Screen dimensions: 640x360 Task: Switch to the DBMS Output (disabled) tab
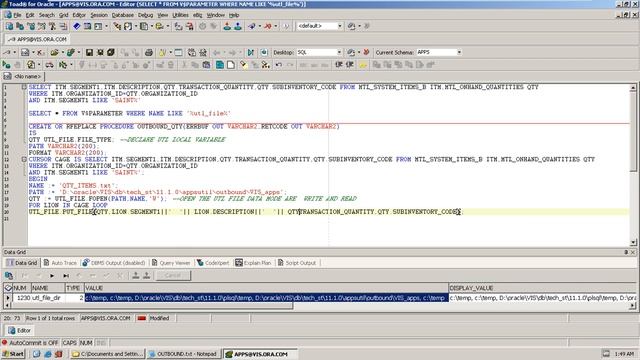click(x=114, y=263)
